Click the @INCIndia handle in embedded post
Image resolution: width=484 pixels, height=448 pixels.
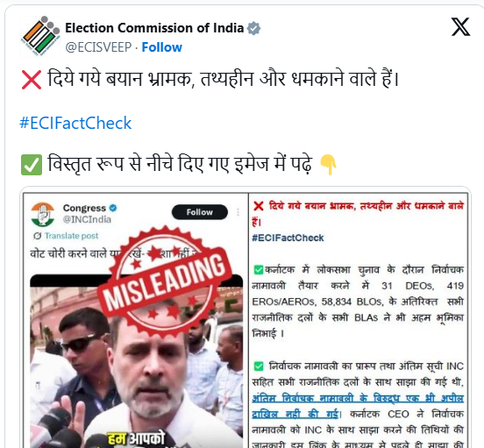coord(87,219)
